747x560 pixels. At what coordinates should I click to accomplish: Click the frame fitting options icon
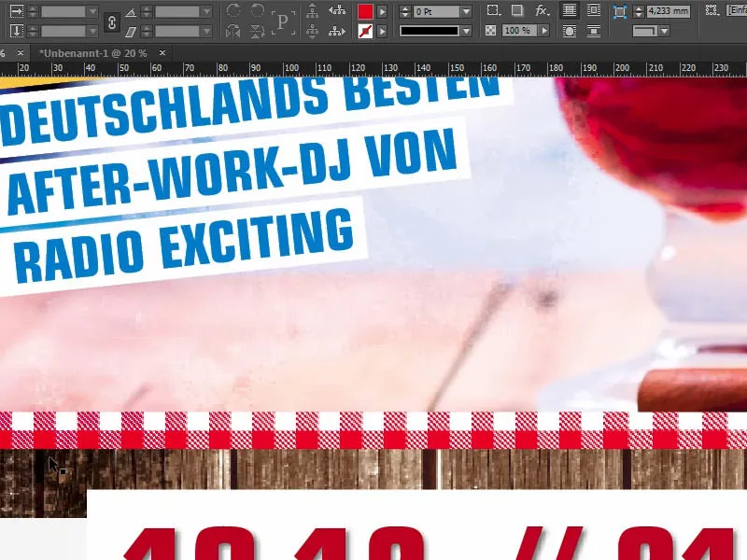(712, 10)
